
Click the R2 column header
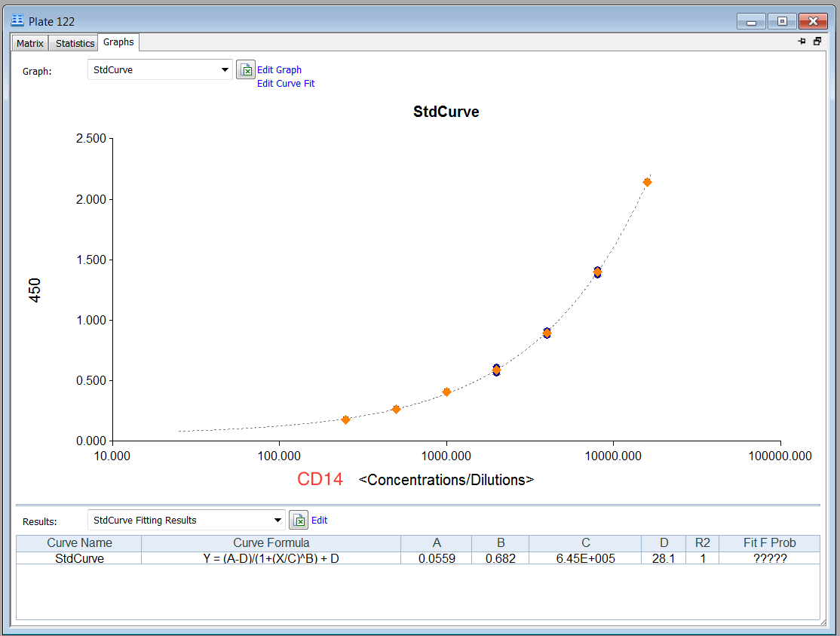coord(702,542)
